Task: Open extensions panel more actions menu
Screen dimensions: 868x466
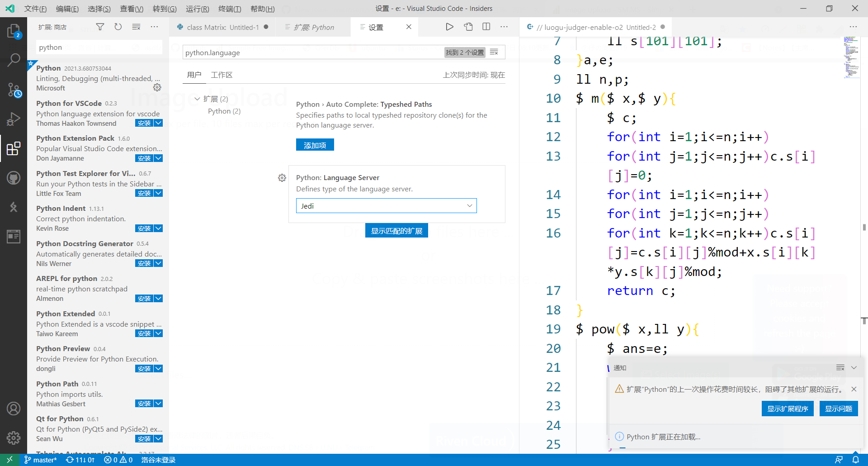Action: [x=154, y=27]
